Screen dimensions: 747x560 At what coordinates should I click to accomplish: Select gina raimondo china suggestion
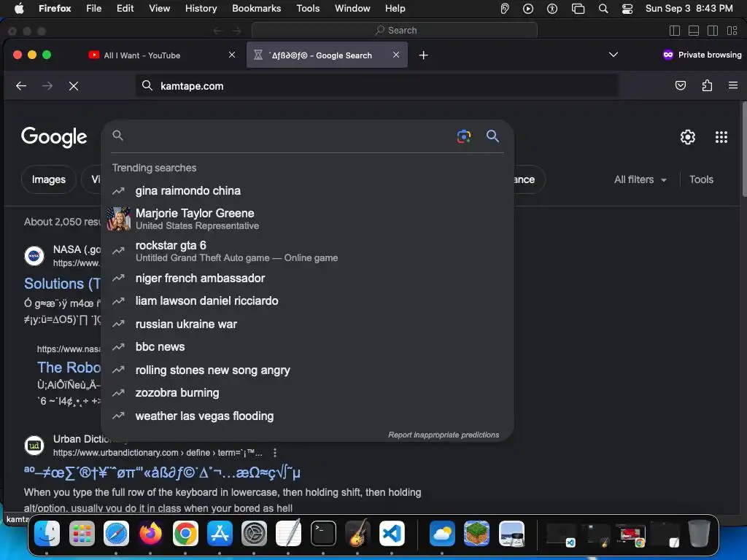tap(307, 191)
